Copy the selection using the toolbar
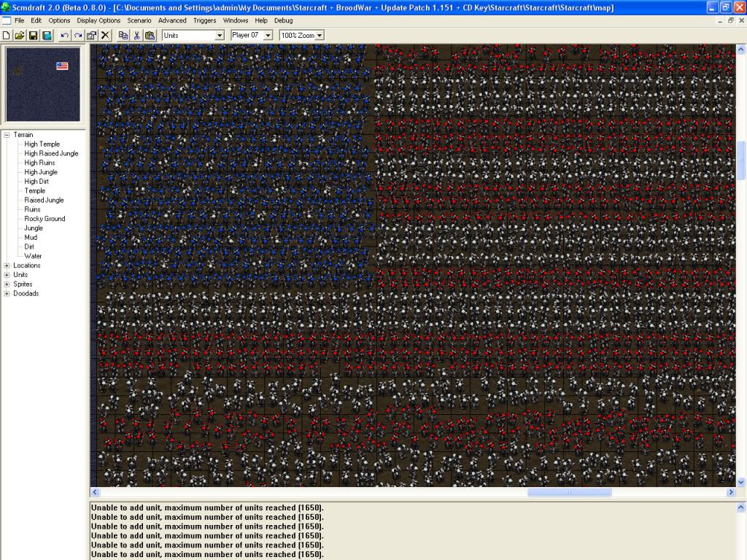The width and height of the screenshot is (747, 560). pyautogui.click(x=123, y=35)
